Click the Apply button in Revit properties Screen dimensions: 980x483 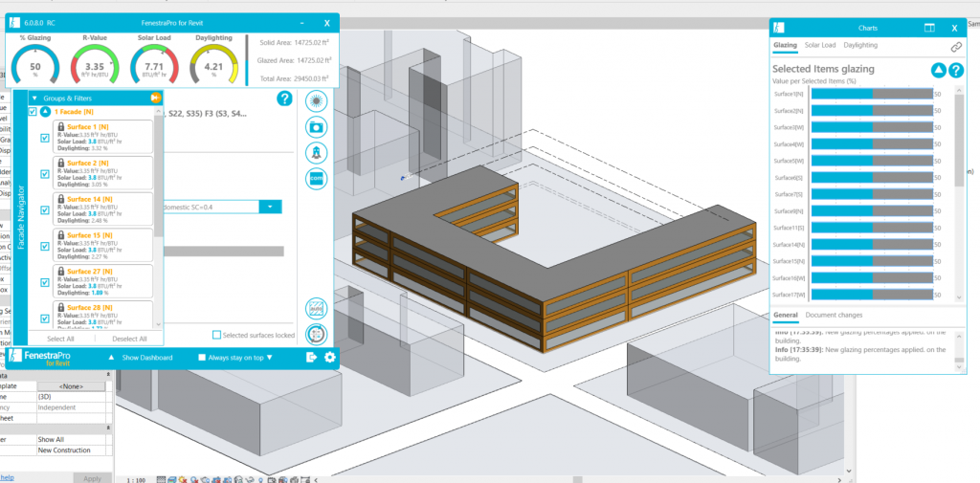[x=93, y=478]
